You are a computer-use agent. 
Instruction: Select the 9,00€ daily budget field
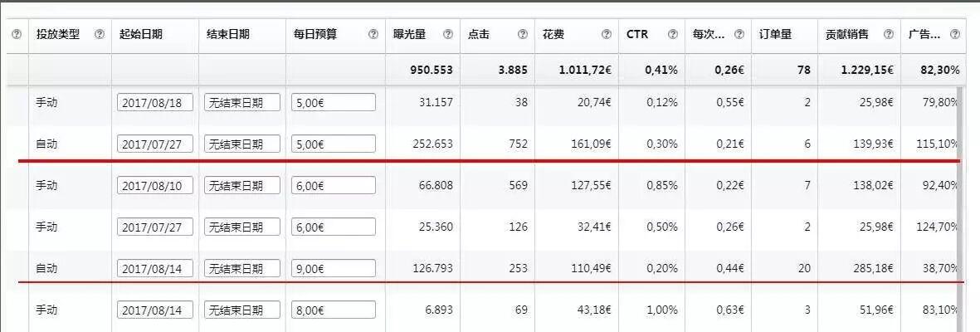point(334,268)
